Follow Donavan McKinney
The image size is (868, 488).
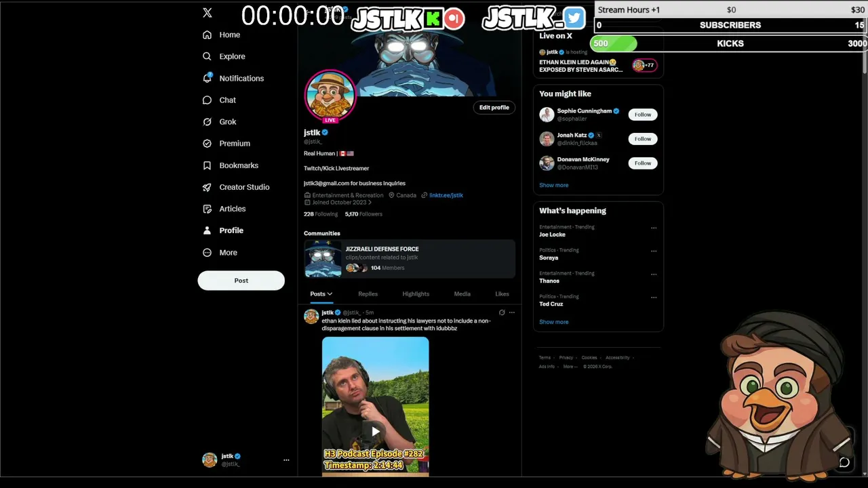coord(643,163)
